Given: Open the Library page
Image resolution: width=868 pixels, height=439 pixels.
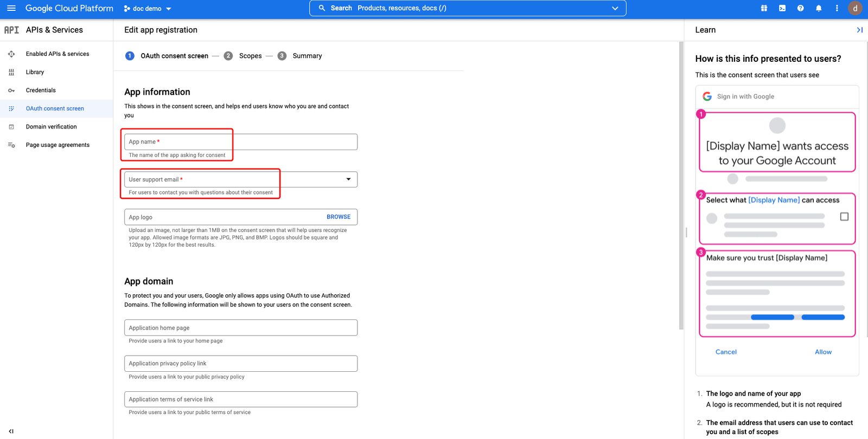Looking at the screenshot, I should pyautogui.click(x=35, y=72).
